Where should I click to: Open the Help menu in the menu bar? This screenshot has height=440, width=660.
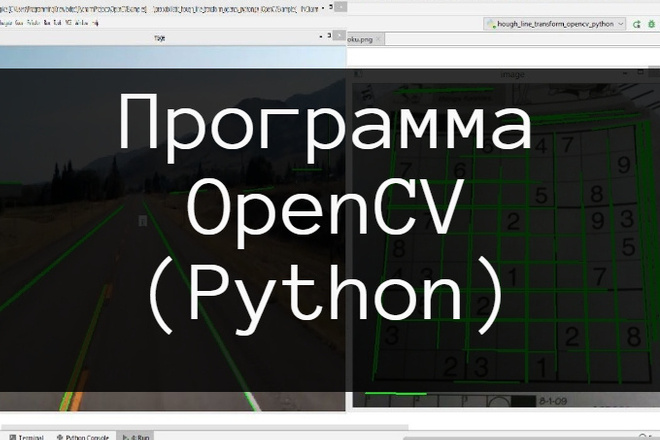coord(95,23)
